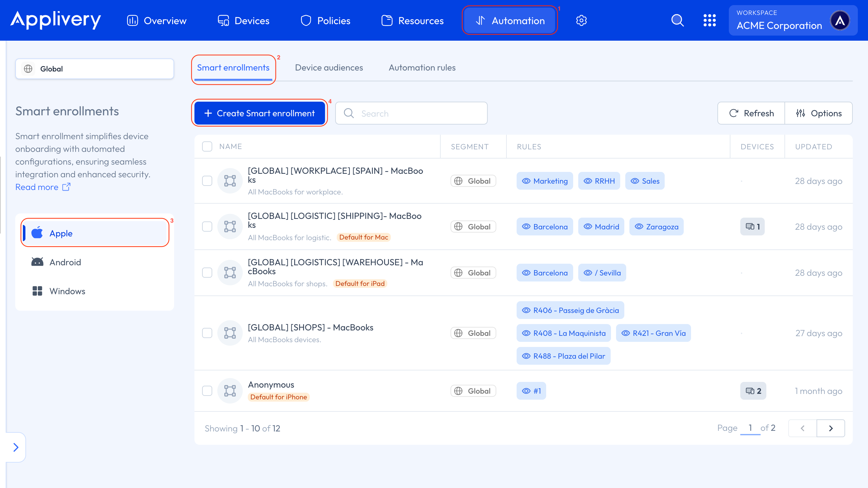Open the Global segment selector
868x488 pixels.
pos(94,69)
